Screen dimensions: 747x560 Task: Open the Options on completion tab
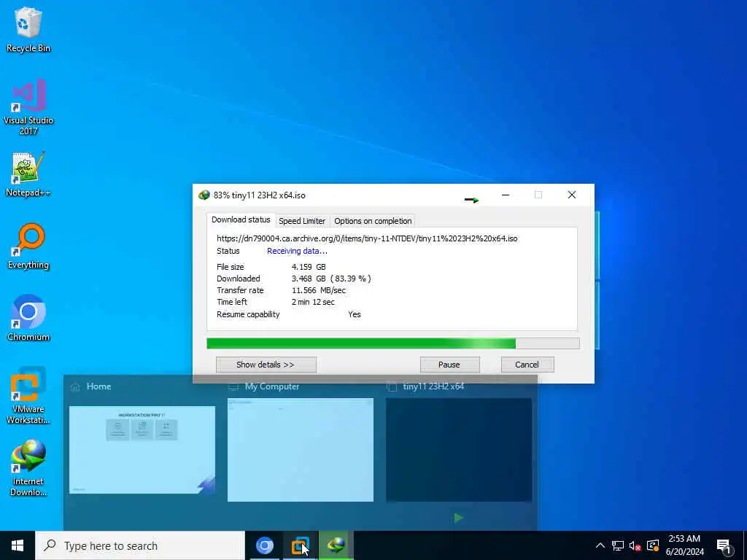(x=373, y=221)
